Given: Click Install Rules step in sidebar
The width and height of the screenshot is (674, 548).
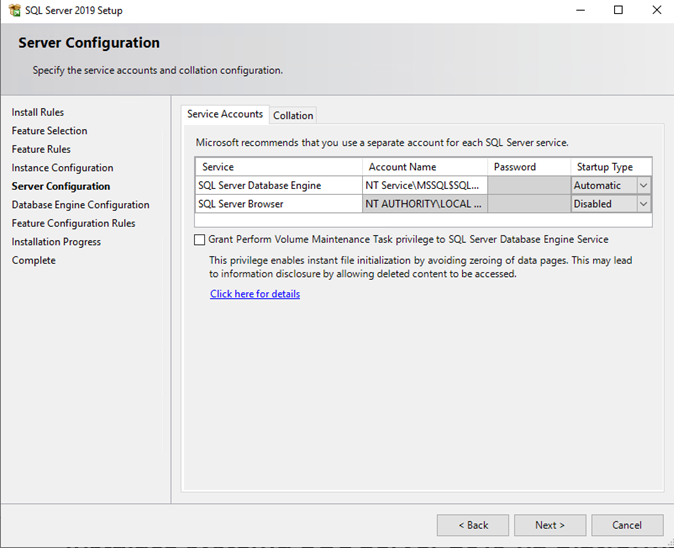Looking at the screenshot, I should pos(38,113).
